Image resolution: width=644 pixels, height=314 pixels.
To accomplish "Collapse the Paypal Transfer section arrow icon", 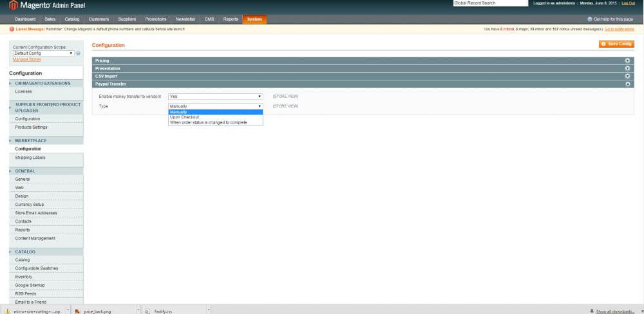I will coord(627,84).
